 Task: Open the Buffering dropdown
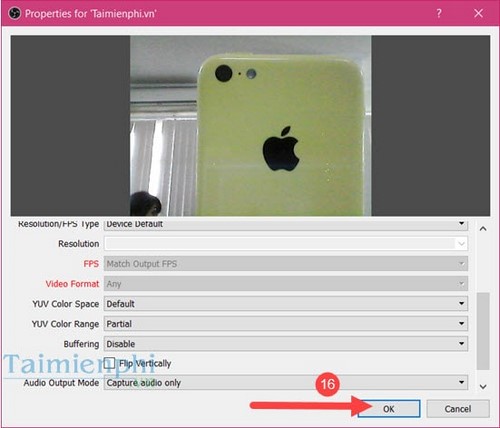click(x=286, y=344)
